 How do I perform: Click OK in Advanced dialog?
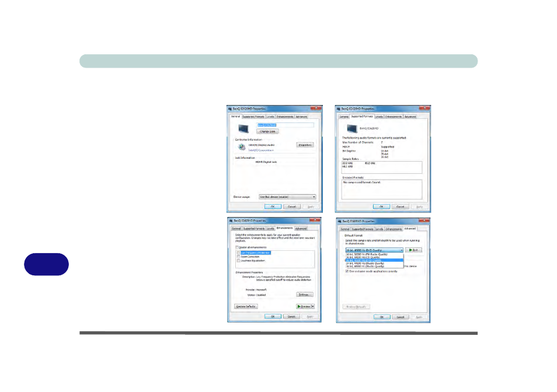pos(382,317)
